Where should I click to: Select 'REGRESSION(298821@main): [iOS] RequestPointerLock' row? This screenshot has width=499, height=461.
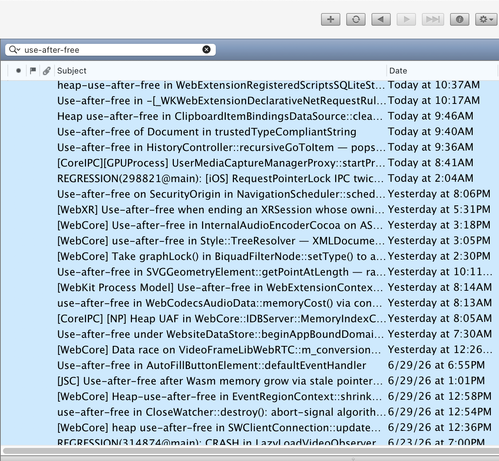click(249, 178)
